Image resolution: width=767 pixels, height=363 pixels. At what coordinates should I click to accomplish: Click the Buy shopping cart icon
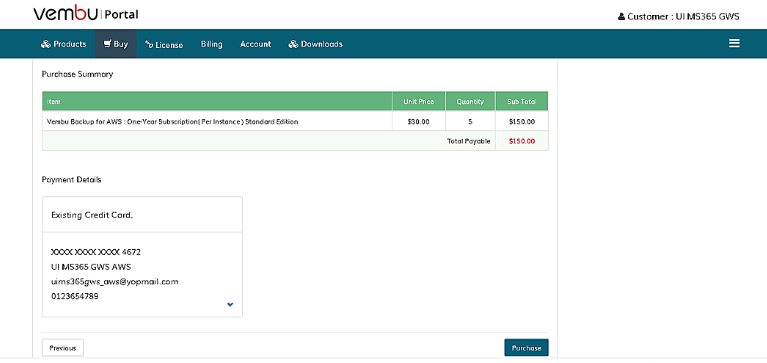click(107, 44)
